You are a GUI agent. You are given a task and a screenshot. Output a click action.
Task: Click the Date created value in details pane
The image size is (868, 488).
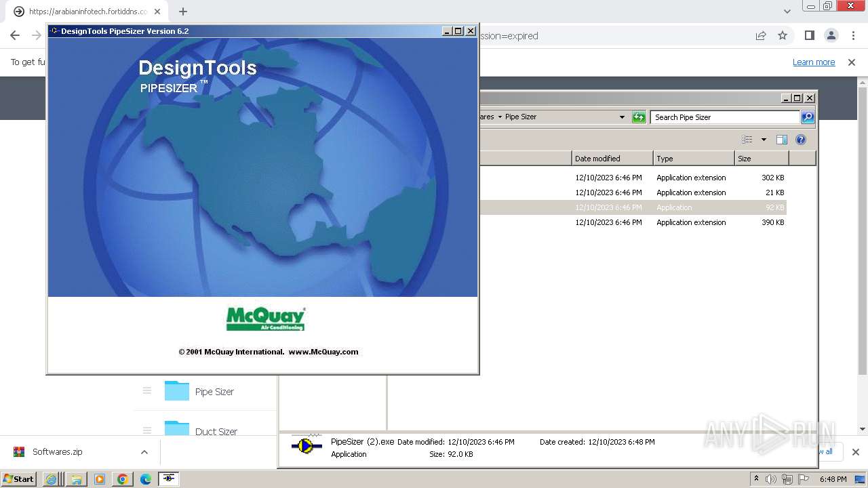621,442
